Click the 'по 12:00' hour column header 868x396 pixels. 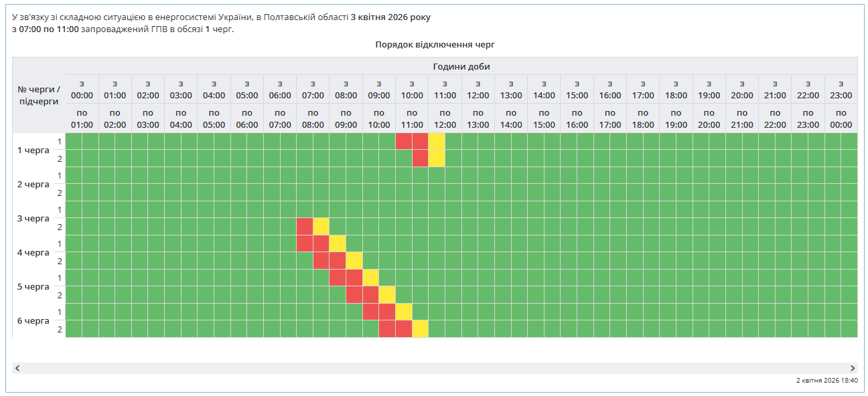tap(445, 118)
